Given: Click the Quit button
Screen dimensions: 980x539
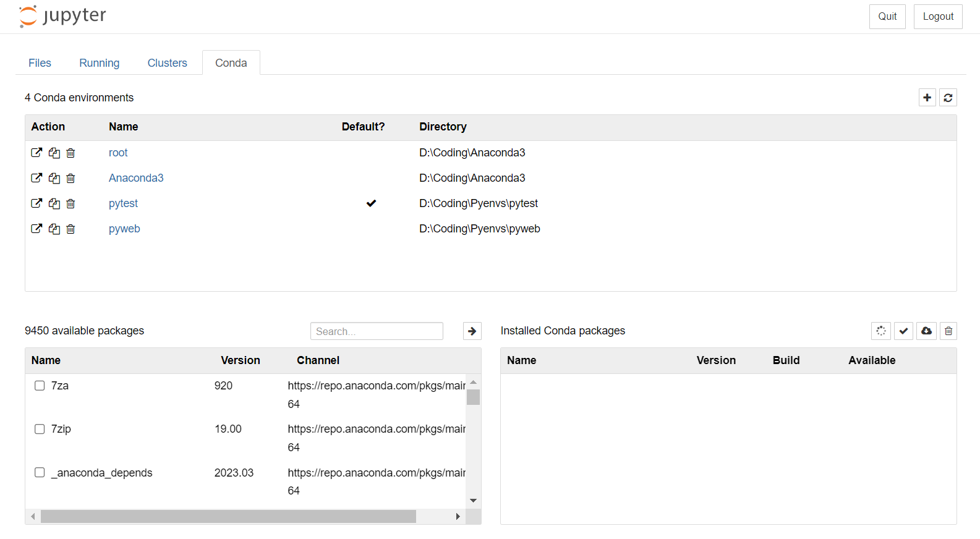Looking at the screenshot, I should tap(887, 17).
